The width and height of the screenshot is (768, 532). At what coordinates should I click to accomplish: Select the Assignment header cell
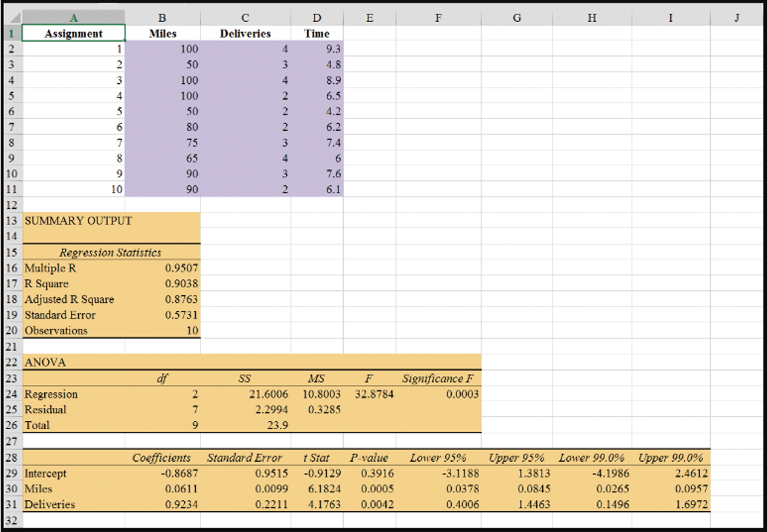pyautogui.click(x=73, y=33)
